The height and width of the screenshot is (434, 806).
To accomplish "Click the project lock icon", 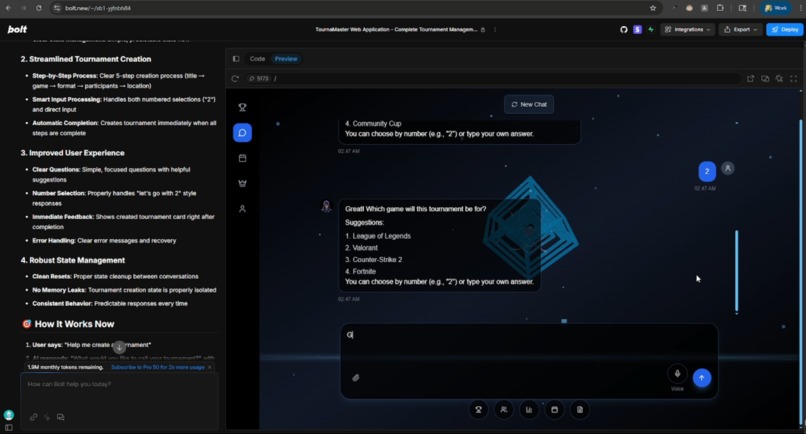I will pyautogui.click(x=483, y=30).
